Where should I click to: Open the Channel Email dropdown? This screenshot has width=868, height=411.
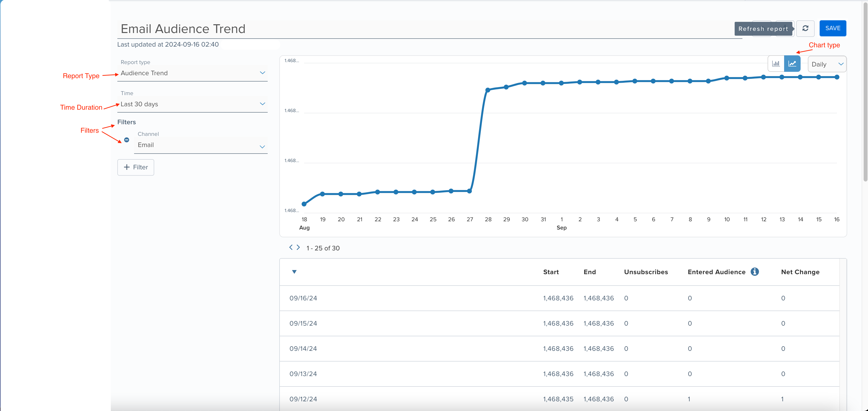(x=201, y=145)
